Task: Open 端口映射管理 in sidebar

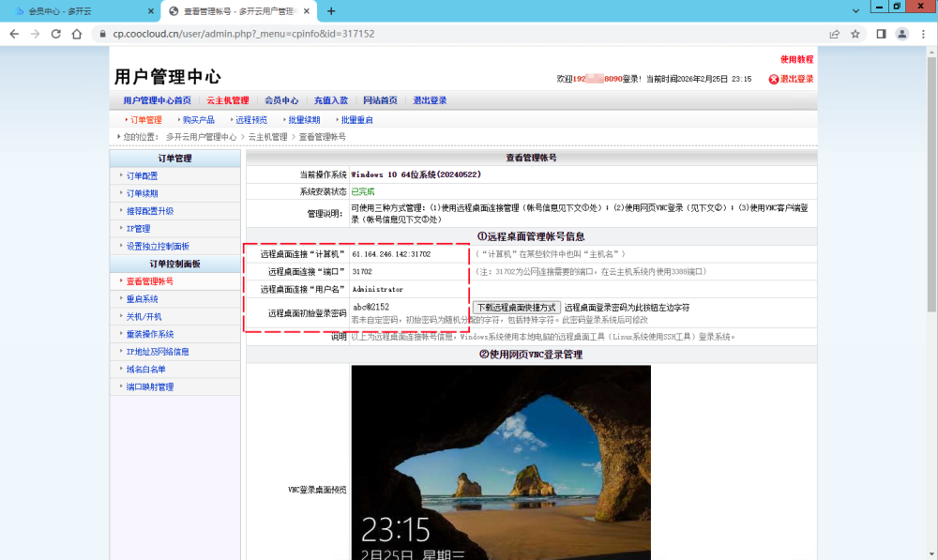Action: pos(150,386)
